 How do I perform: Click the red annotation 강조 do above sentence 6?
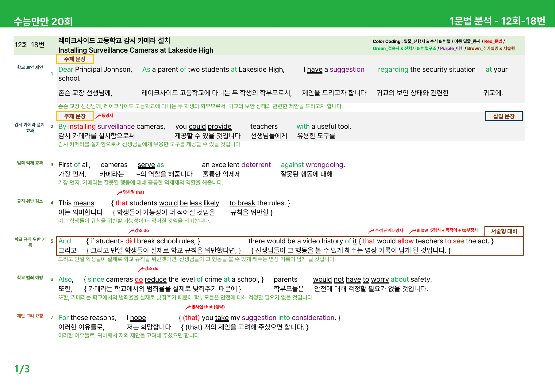151,268
